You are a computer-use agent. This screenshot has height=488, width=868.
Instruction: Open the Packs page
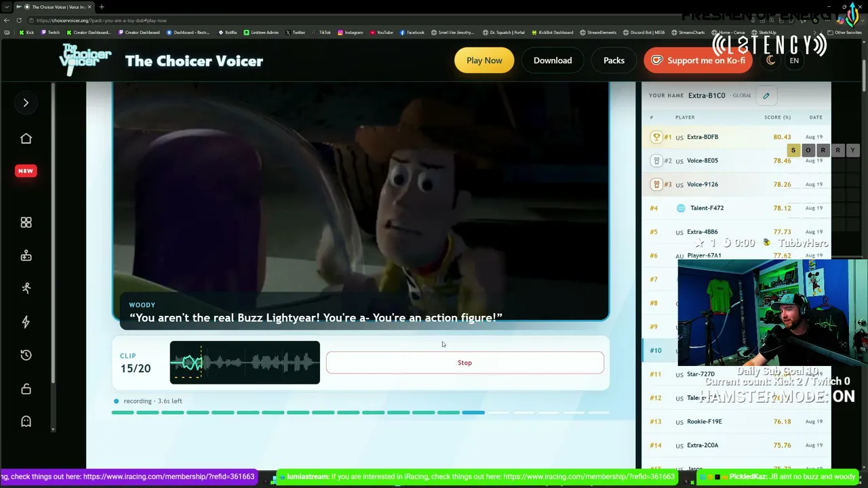[x=614, y=60]
